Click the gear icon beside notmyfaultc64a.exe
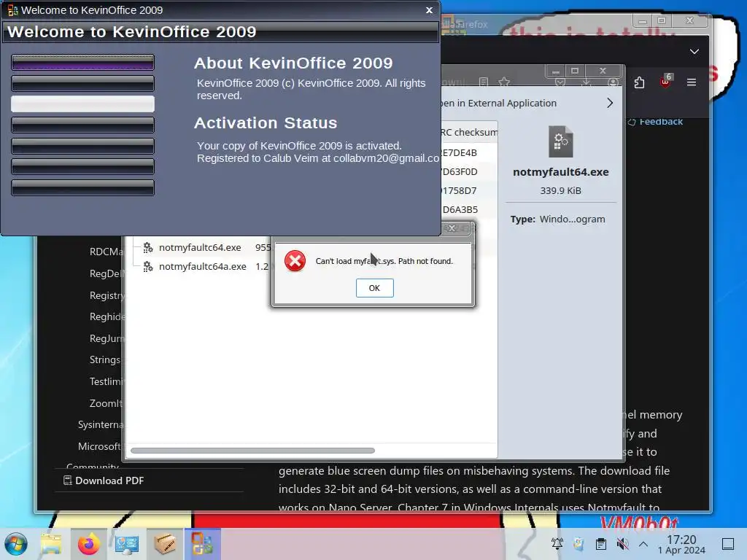This screenshot has width=747, height=560. pyautogui.click(x=148, y=266)
